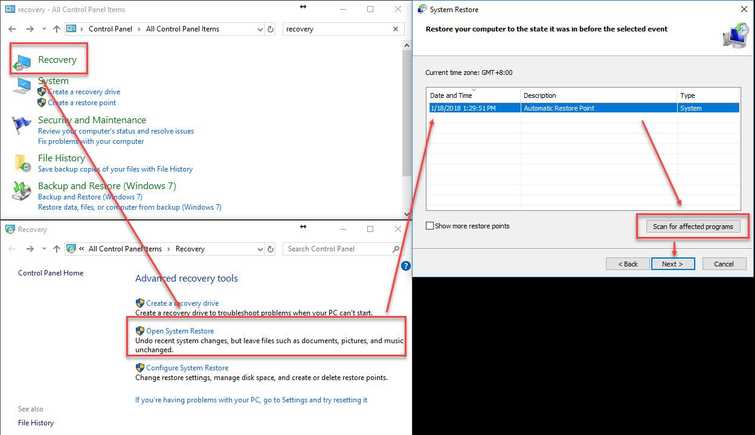Screen dimensions: 755x435
Task: Click the 'Search Control Panel' field
Action: click(337, 249)
